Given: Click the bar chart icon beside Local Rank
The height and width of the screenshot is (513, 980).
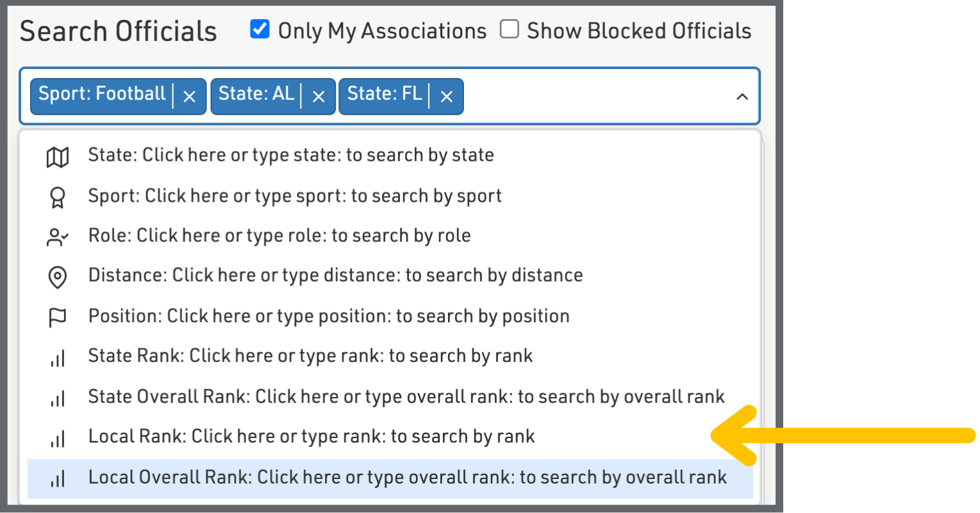Looking at the screenshot, I should (58, 438).
